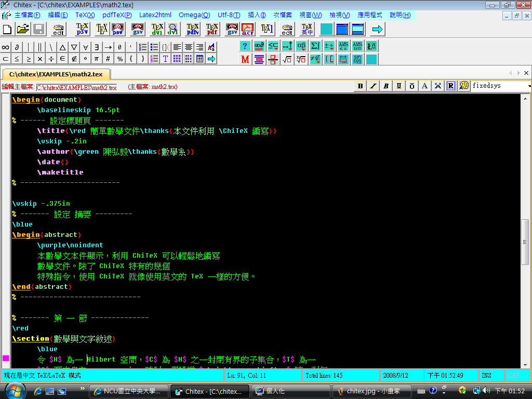Insert the pi symbol

point(97,59)
